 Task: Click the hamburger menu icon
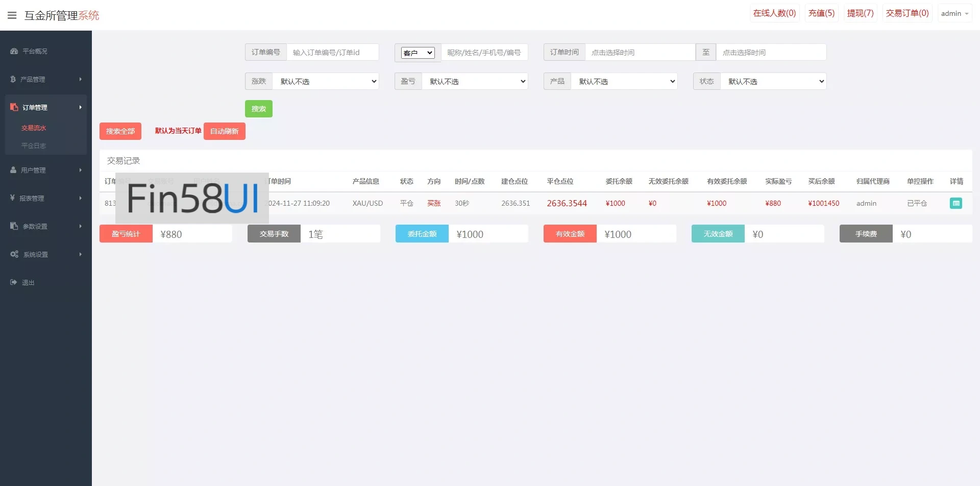(x=12, y=15)
